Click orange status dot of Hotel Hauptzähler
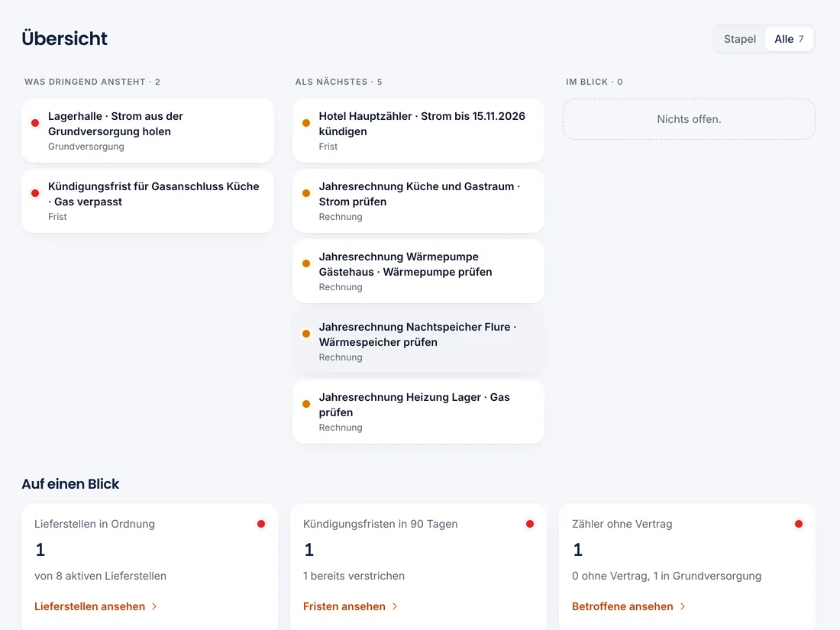Image resolution: width=840 pixels, height=630 pixels. pyautogui.click(x=306, y=123)
